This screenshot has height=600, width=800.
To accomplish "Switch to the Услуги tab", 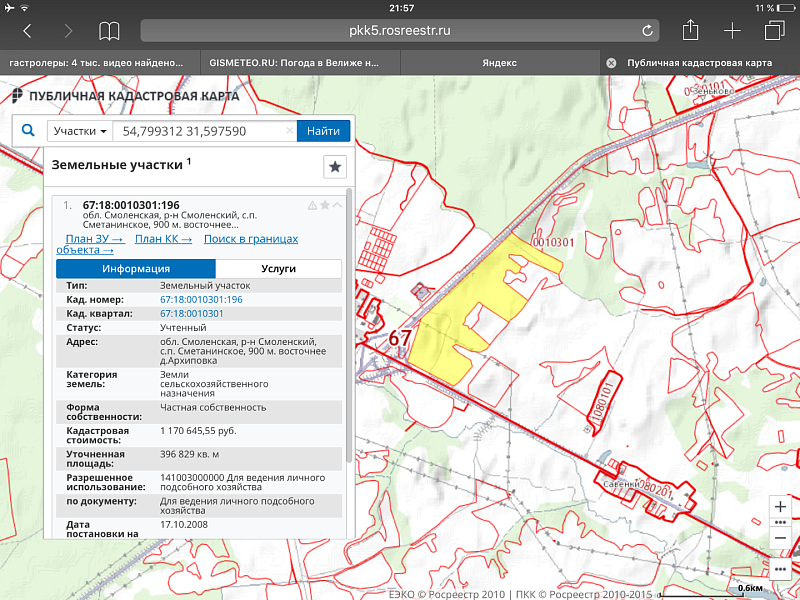I will tap(278, 269).
